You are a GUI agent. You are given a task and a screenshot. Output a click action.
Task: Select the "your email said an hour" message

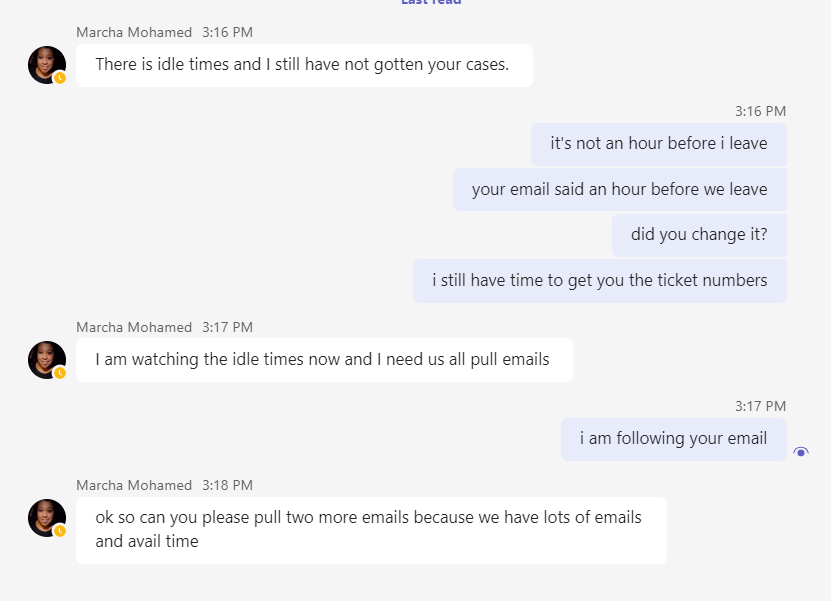click(x=619, y=189)
